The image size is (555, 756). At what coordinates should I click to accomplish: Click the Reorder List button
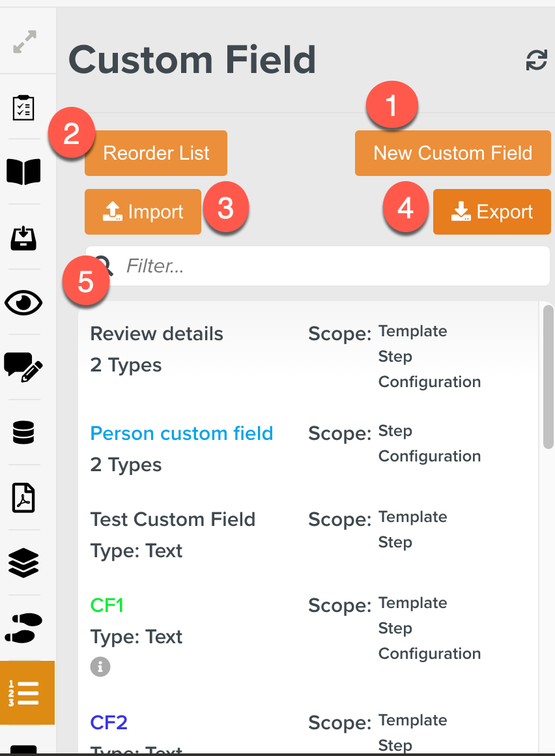[x=156, y=153]
